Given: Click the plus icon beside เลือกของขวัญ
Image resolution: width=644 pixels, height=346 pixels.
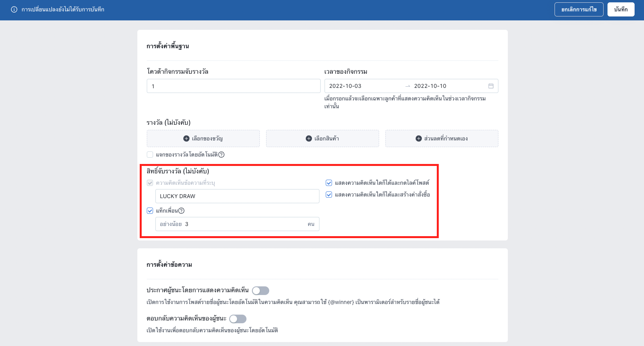Looking at the screenshot, I should [186, 138].
